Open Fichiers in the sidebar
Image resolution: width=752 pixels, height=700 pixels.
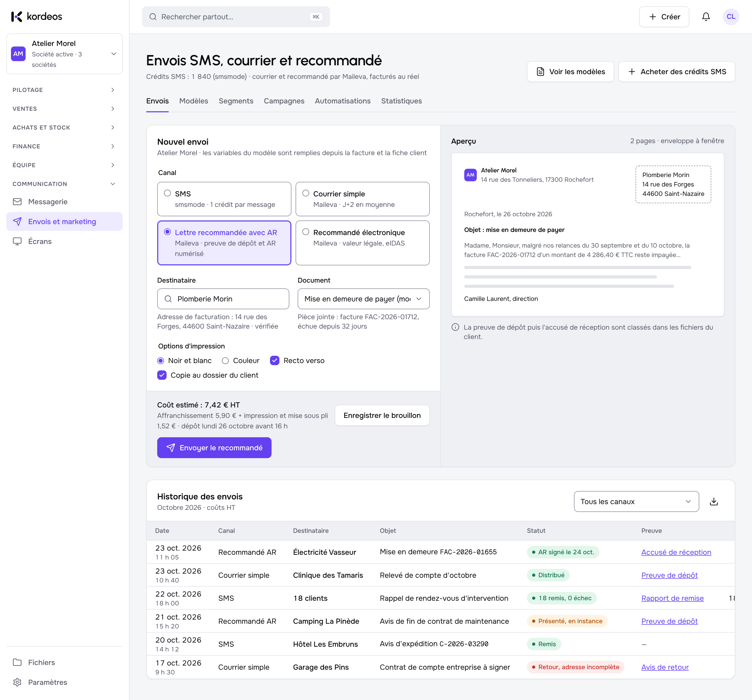[x=64, y=662]
